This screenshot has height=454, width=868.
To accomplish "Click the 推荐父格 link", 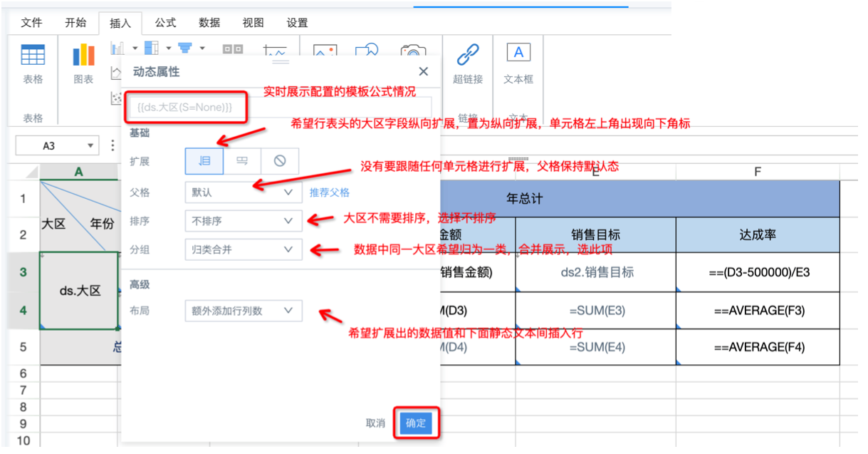I will [x=329, y=192].
